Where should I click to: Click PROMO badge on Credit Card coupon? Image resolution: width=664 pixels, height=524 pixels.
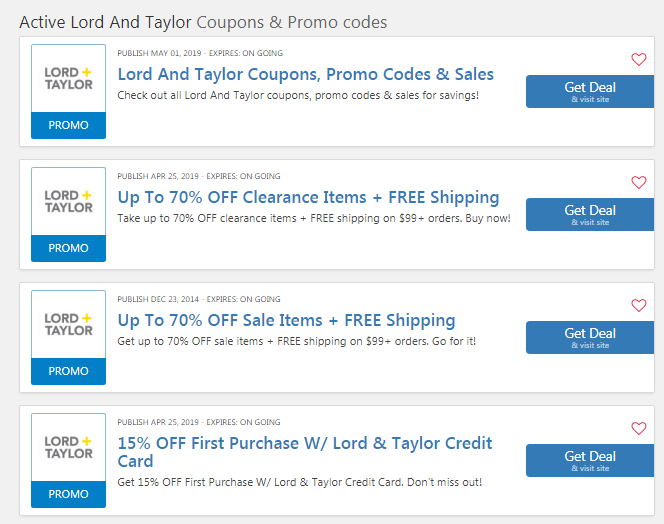[68, 494]
